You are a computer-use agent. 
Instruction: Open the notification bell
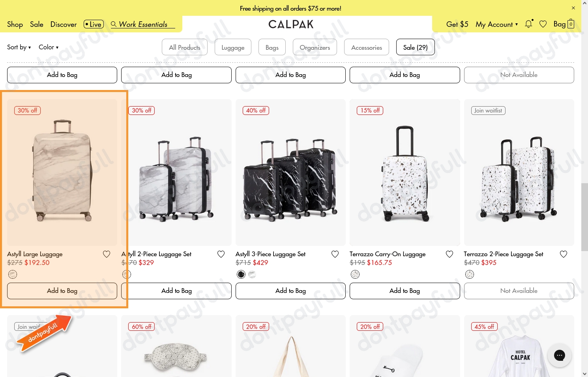(x=528, y=24)
